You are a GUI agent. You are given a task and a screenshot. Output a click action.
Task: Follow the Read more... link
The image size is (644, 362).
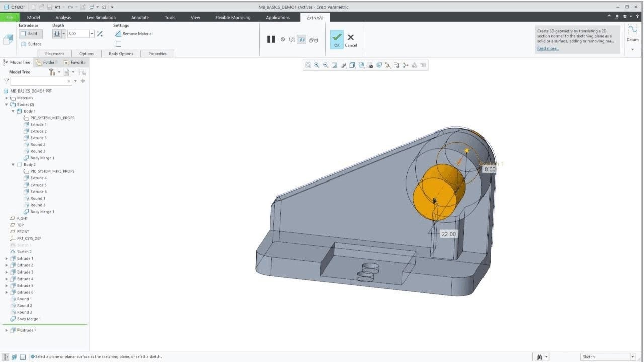(548, 48)
